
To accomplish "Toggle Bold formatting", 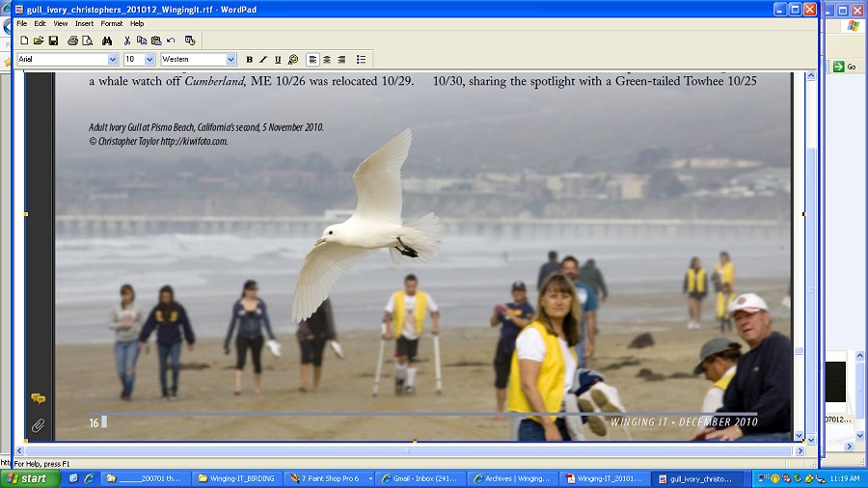I will click(x=249, y=60).
